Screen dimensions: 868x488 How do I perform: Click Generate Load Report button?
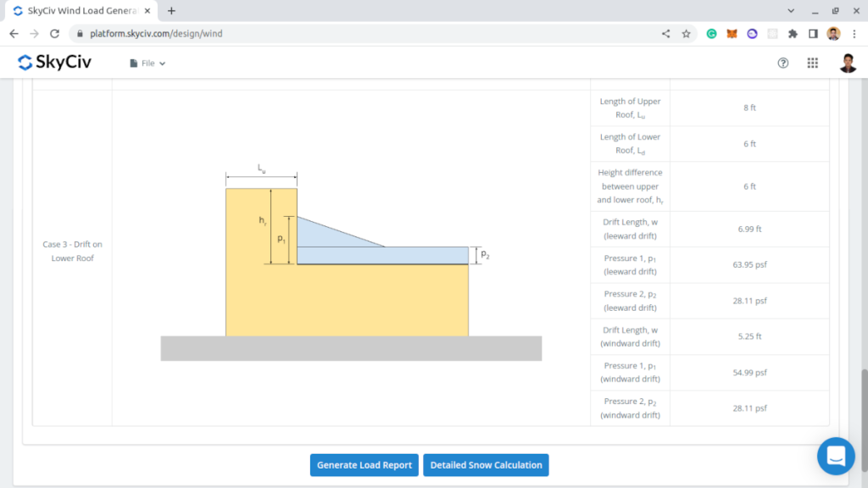point(364,465)
